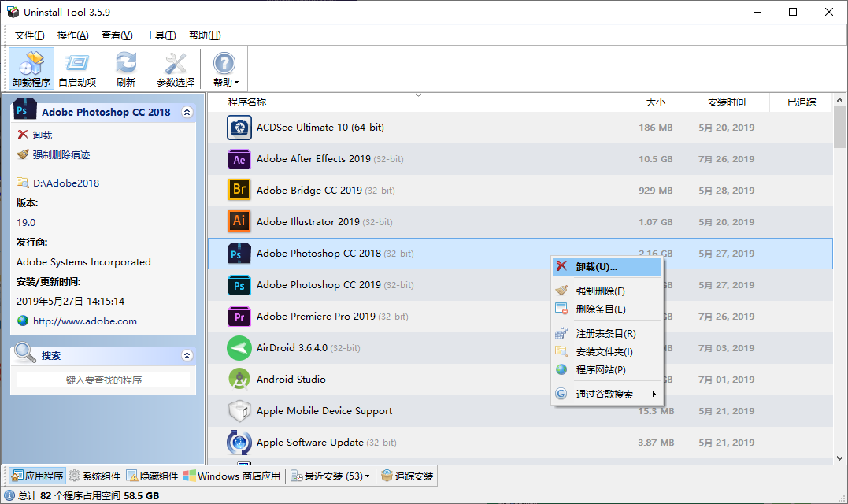
Task: Click the folder icon beside 安装文件夹(I)
Action: pos(561,351)
